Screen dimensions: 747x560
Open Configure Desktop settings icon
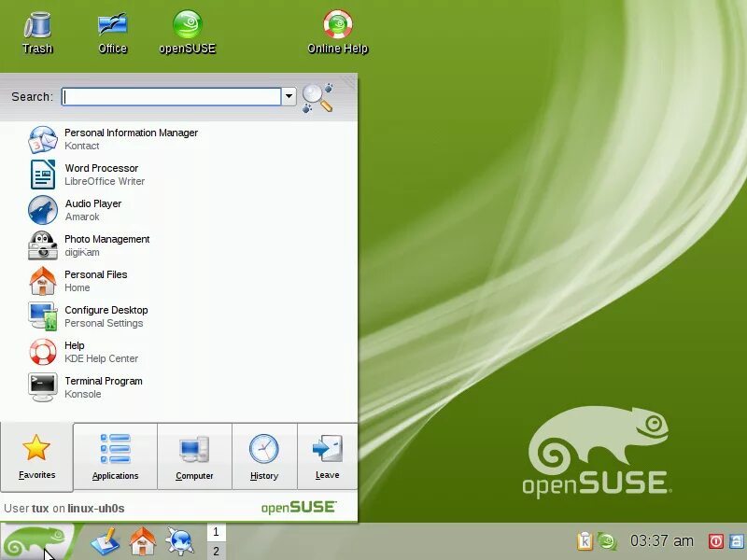(42, 316)
